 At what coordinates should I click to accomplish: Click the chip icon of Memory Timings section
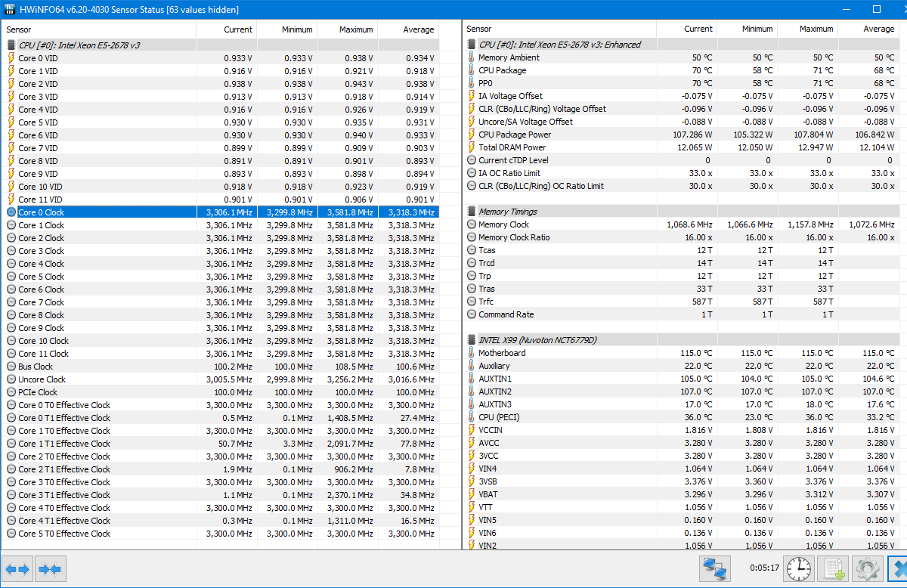(x=472, y=212)
